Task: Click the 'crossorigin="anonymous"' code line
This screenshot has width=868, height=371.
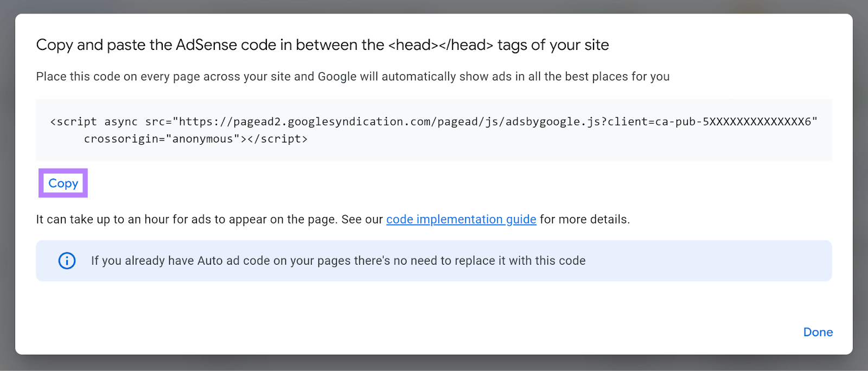Action: [x=196, y=139]
